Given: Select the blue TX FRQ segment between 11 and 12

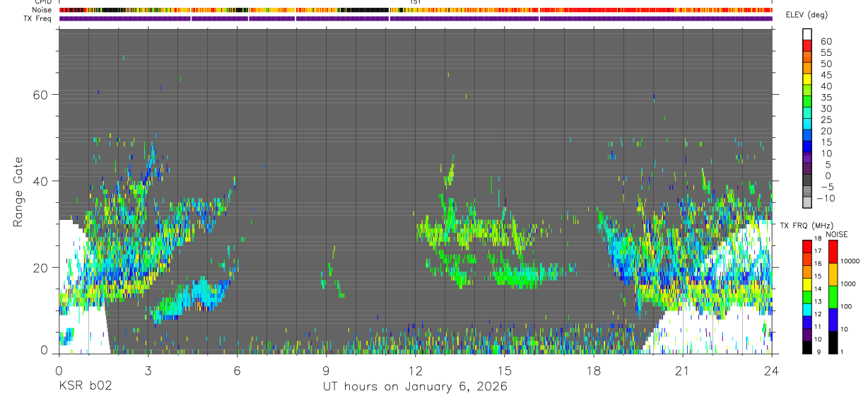Looking at the screenshot, I should [807, 322].
